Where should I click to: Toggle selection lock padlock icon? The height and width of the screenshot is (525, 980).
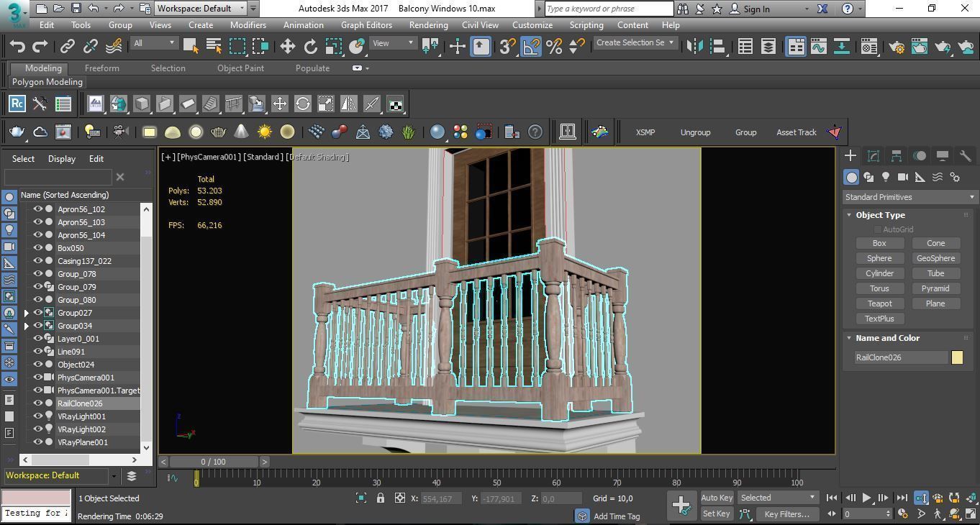pyautogui.click(x=381, y=498)
